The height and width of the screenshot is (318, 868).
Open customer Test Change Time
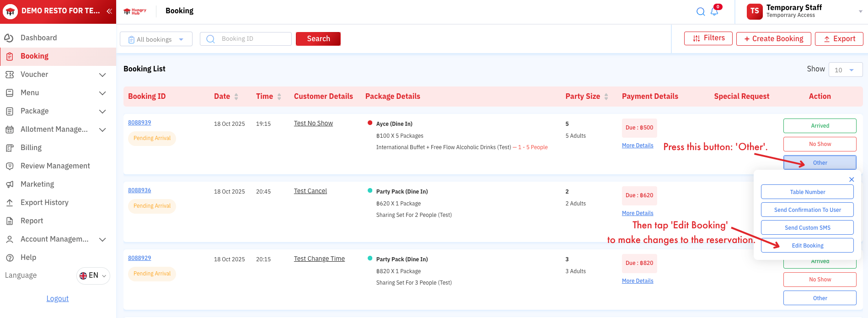pyautogui.click(x=319, y=259)
